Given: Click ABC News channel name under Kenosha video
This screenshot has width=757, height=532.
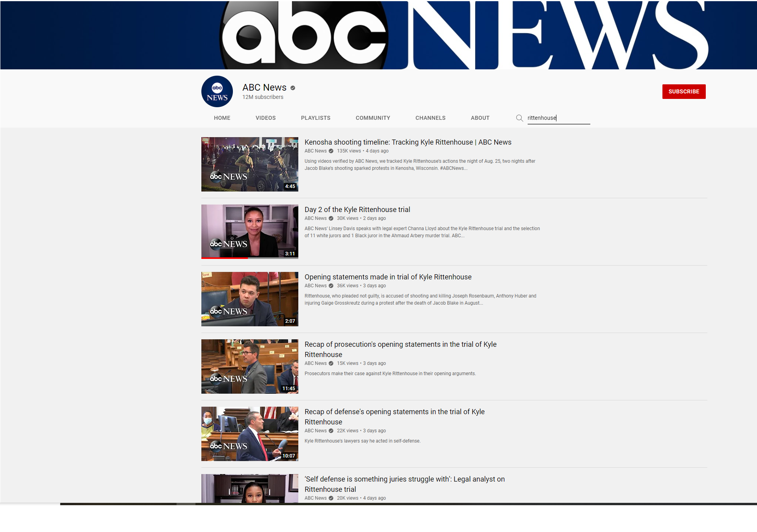Looking at the screenshot, I should pyautogui.click(x=316, y=151).
